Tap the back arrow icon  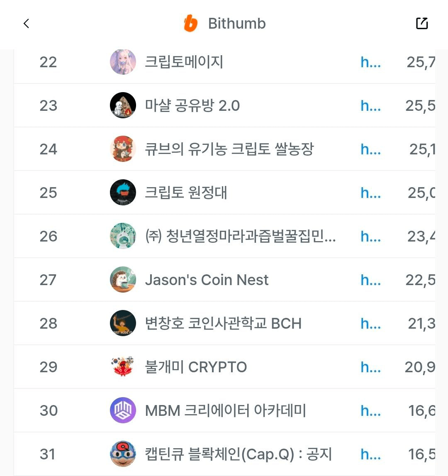[x=27, y=24]
